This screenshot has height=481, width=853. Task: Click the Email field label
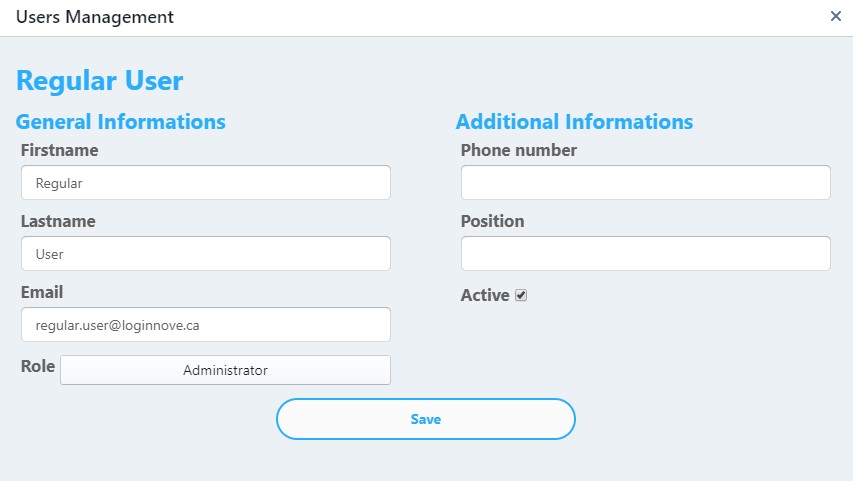(x=42, y=292)
